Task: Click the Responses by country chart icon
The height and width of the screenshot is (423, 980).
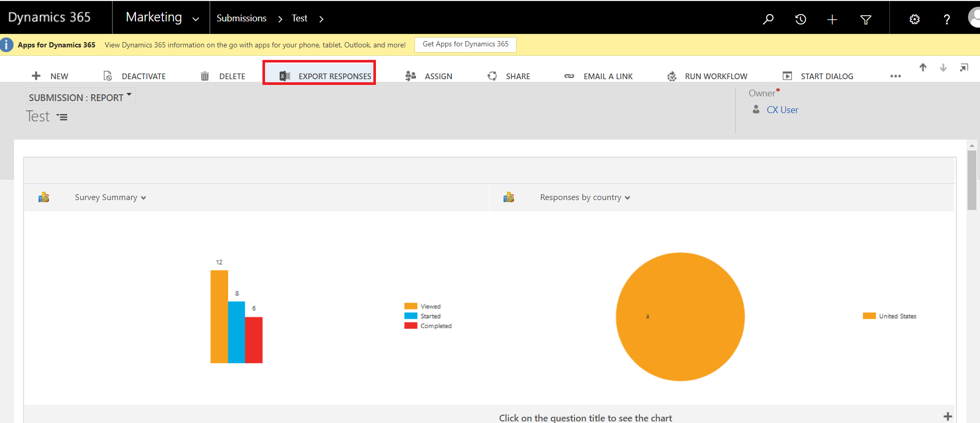Action: 509,197
